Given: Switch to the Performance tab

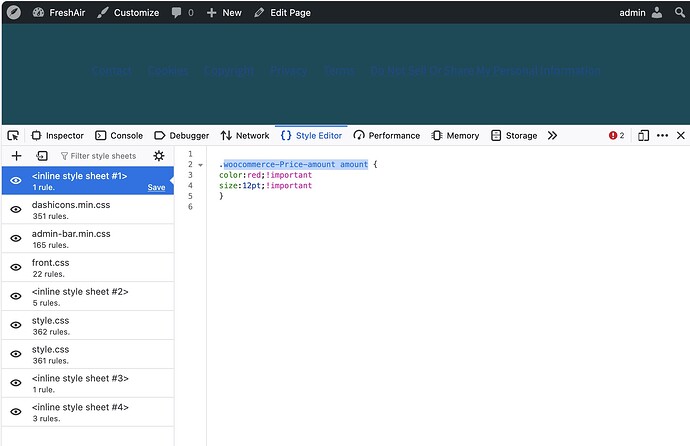Looking at the screenshot, I should coord(387,135).
